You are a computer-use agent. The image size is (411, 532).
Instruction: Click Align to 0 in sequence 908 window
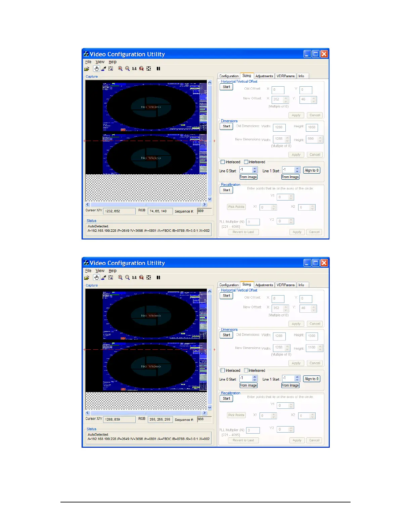coord(312,379)
